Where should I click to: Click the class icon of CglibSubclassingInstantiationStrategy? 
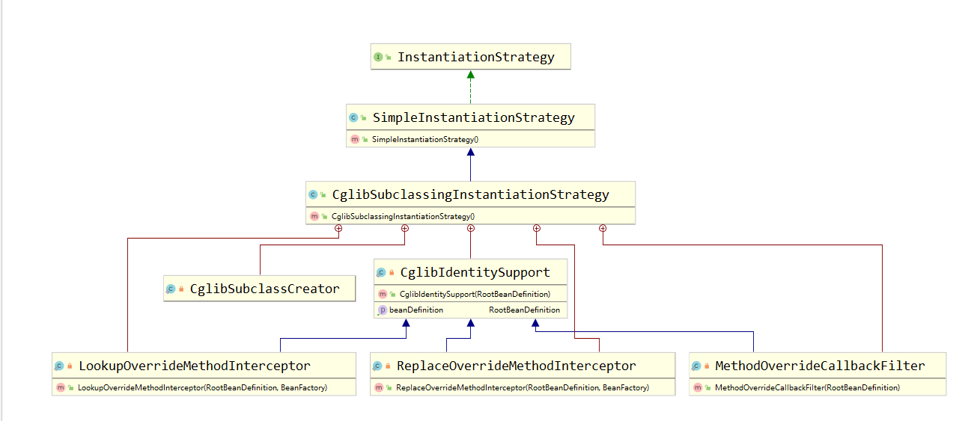[x=313, y=195]
